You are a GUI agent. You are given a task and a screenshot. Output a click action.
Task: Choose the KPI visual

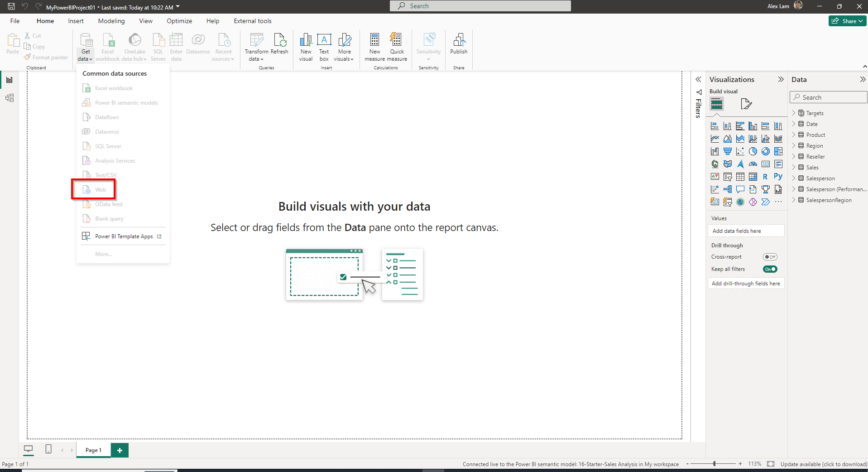715,177
